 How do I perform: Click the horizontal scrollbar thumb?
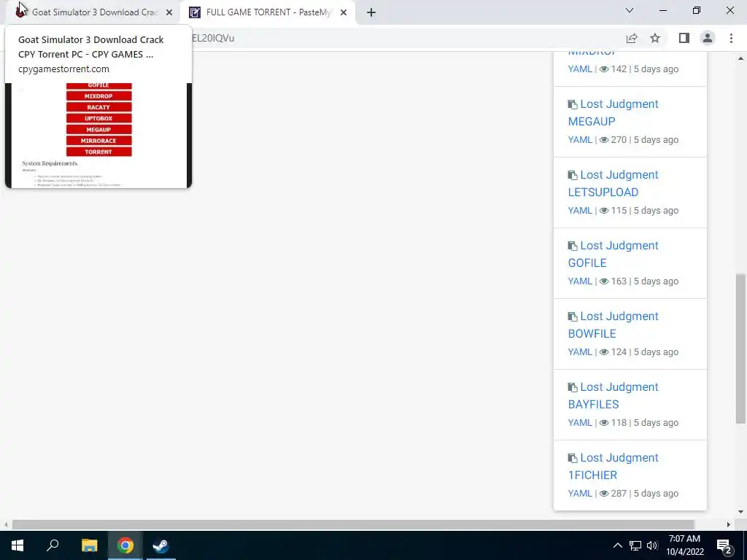[x=353, y=525]
